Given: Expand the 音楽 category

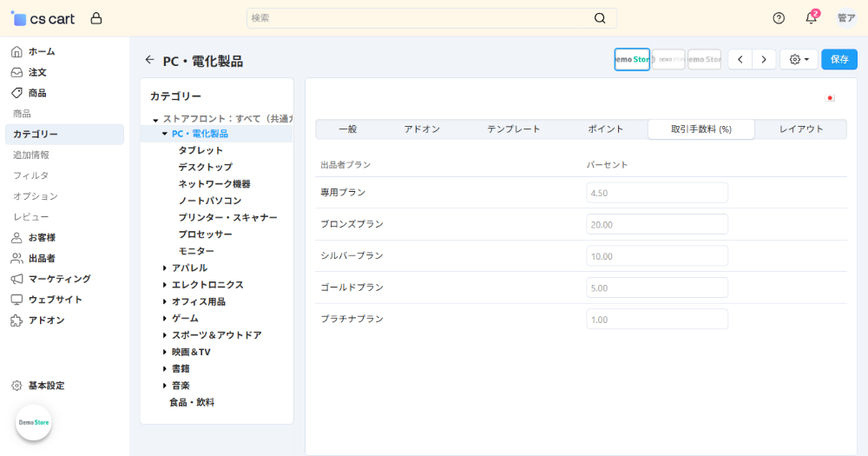Looking at the screenshot, I should (164, 386).
